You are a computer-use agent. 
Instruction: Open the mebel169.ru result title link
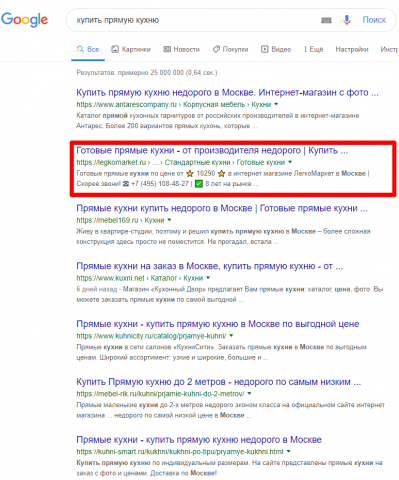[222, 208]
